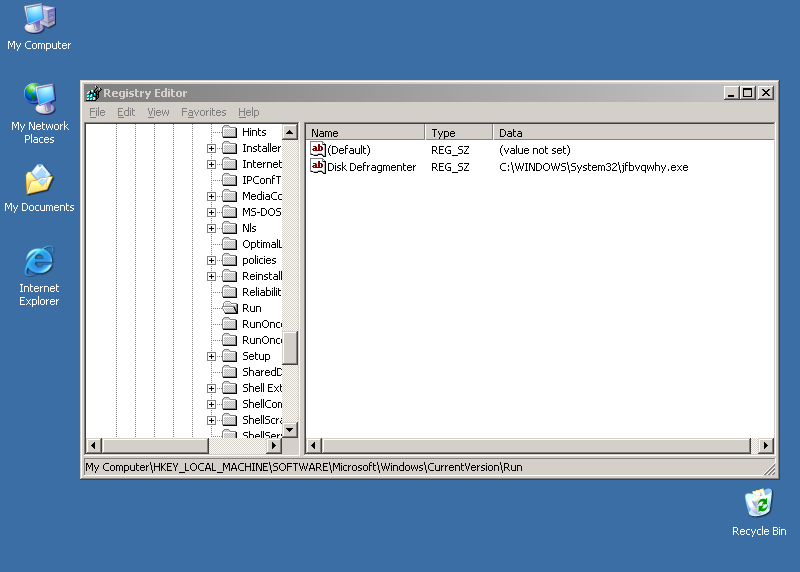Click the values pane scroll left arrow
The height and width of the screenshot is (572, 800).
[314, 445]
